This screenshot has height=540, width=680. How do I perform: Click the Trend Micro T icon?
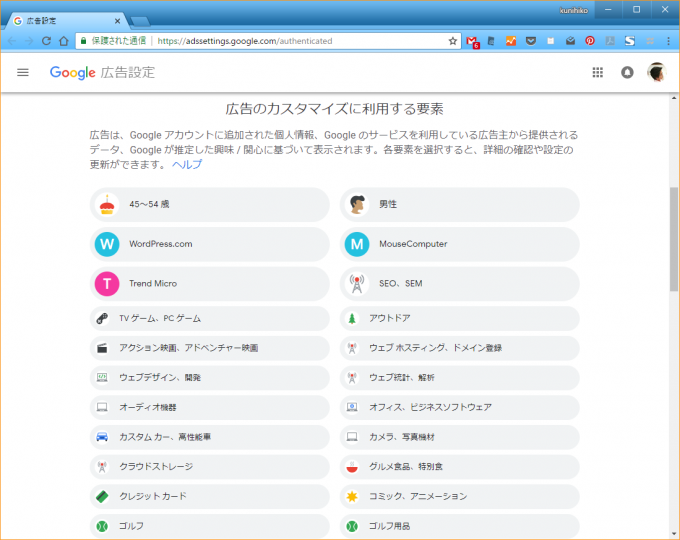click(x=107, y=284)
